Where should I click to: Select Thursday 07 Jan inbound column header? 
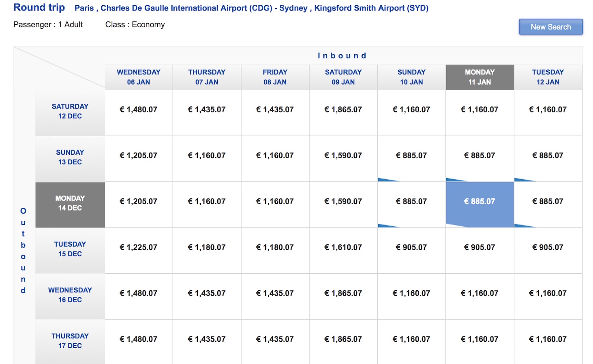point(207,77)
